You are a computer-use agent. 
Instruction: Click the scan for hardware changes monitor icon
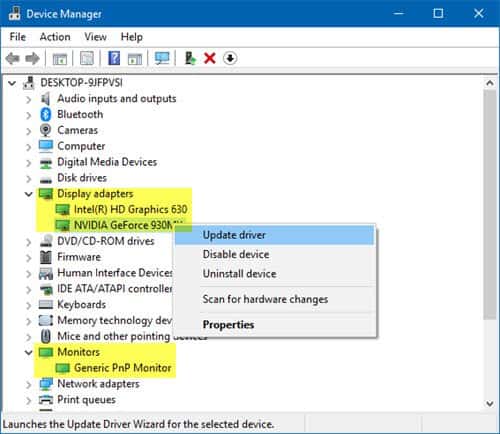162,59
